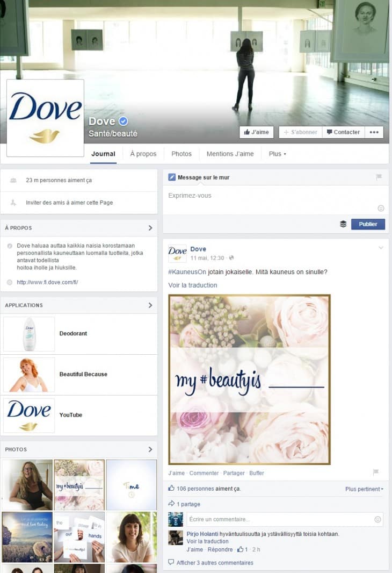Expand the À PROPOS section chevron
392x573 pixels.
[150, 228]
